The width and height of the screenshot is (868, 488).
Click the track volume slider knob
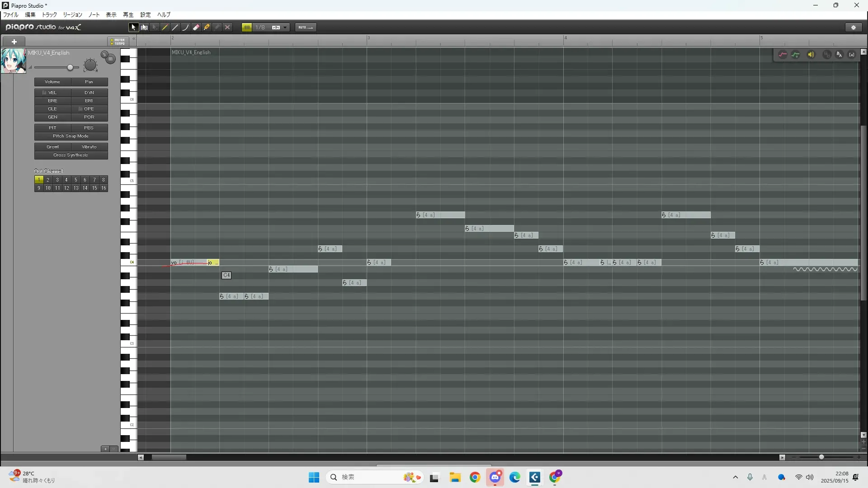click(70, 68)
